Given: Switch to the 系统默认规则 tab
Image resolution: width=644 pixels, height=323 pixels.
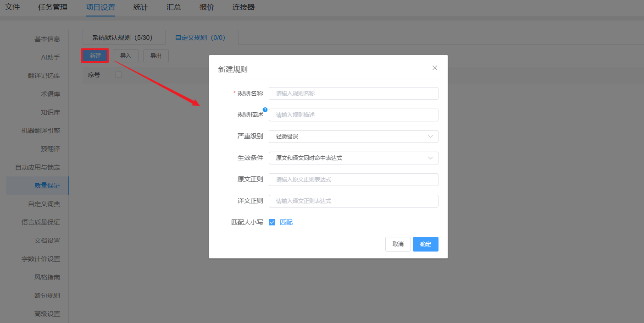Looking at the screenshot, I should 122,38.
